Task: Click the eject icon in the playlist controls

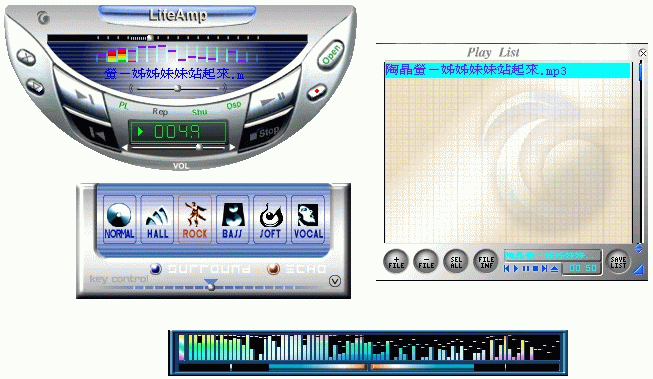Action: click(x=554, y=269)
